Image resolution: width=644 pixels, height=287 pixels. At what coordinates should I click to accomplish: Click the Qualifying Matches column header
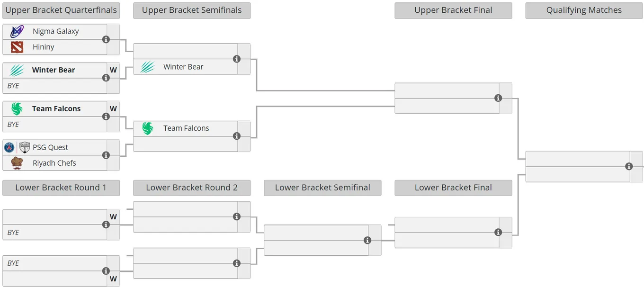click(x=584, y=10)
